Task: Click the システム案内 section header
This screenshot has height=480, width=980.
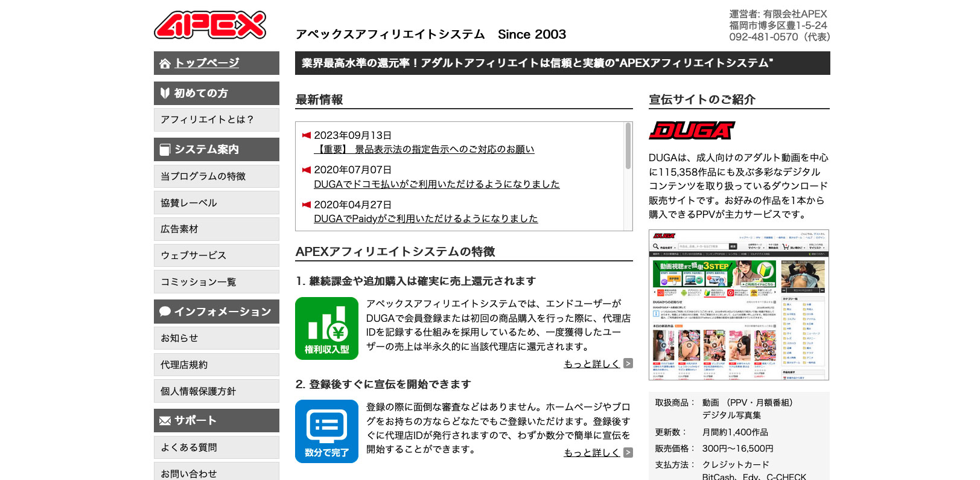Action: (217, 149)
